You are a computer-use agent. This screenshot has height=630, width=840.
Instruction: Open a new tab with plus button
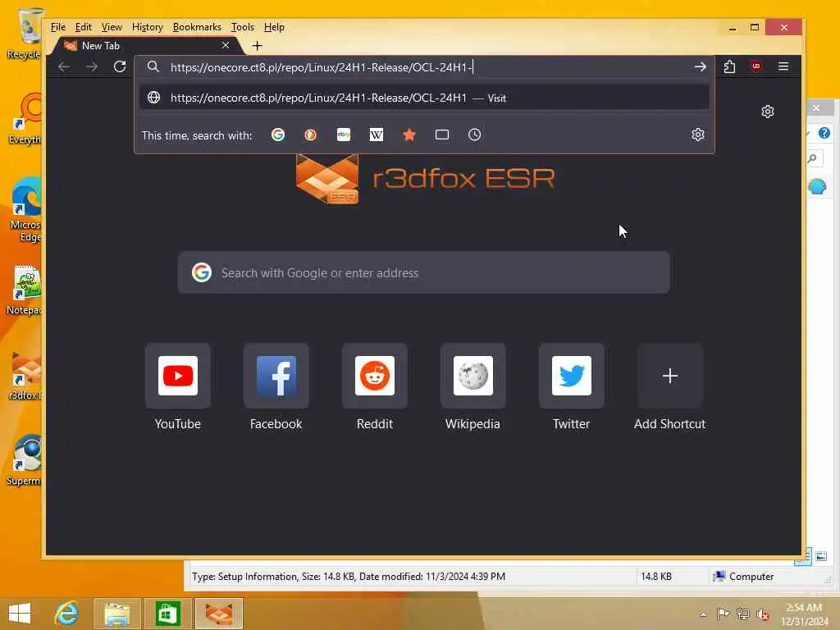click(257, 46)
